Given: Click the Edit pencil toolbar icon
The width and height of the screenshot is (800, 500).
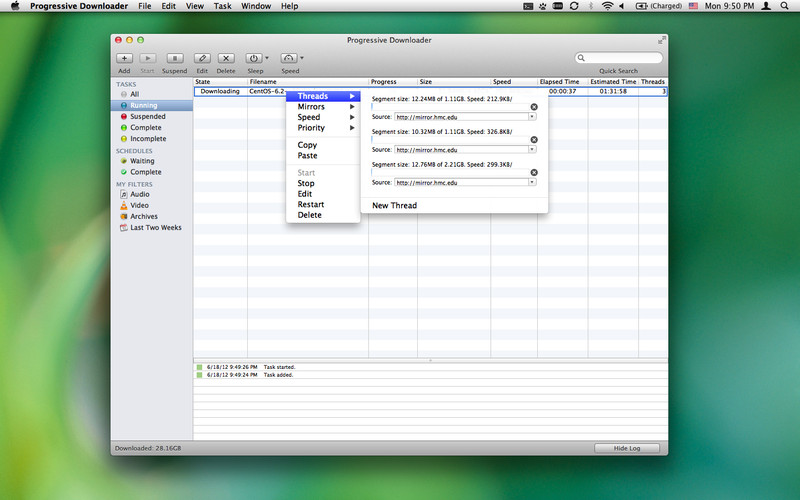Looking at the screenshot, I should click(x=202, y=59).
